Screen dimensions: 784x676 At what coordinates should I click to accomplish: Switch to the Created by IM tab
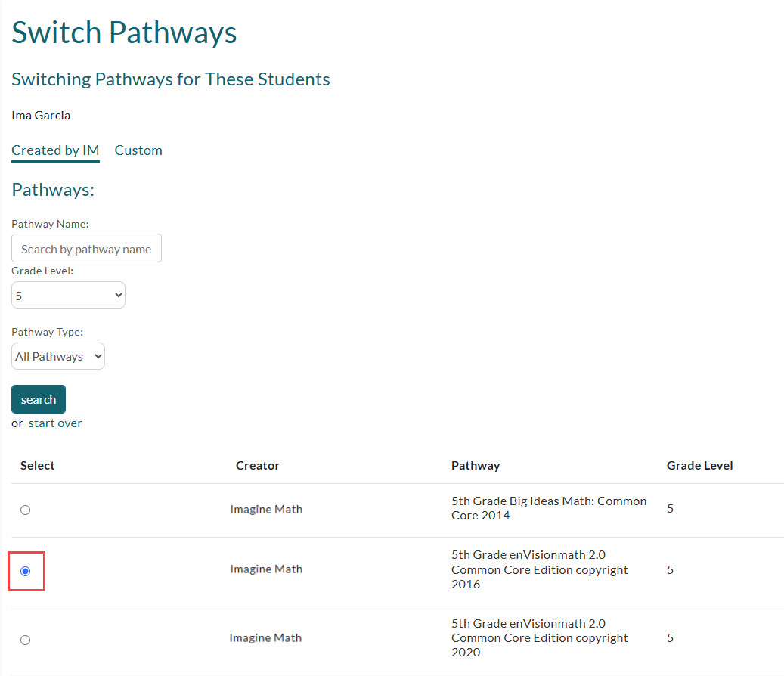pos(55,150)
